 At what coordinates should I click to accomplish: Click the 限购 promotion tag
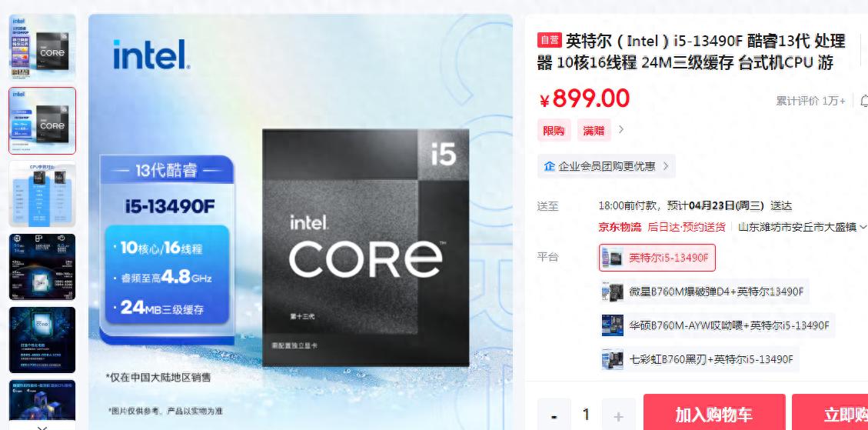click(x=554, y=130)
